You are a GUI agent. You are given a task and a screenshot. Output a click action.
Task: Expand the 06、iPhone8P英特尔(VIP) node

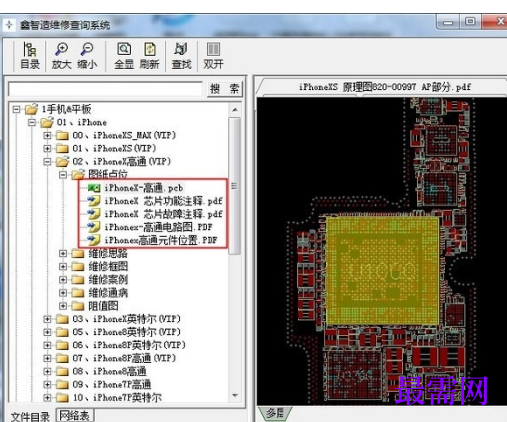[x=47, y=345]
